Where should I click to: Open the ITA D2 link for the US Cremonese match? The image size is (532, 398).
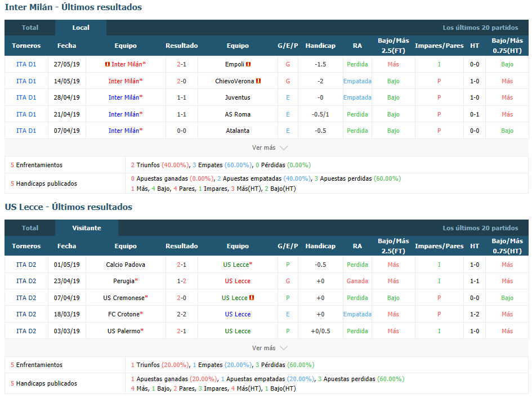coord(26,298)
